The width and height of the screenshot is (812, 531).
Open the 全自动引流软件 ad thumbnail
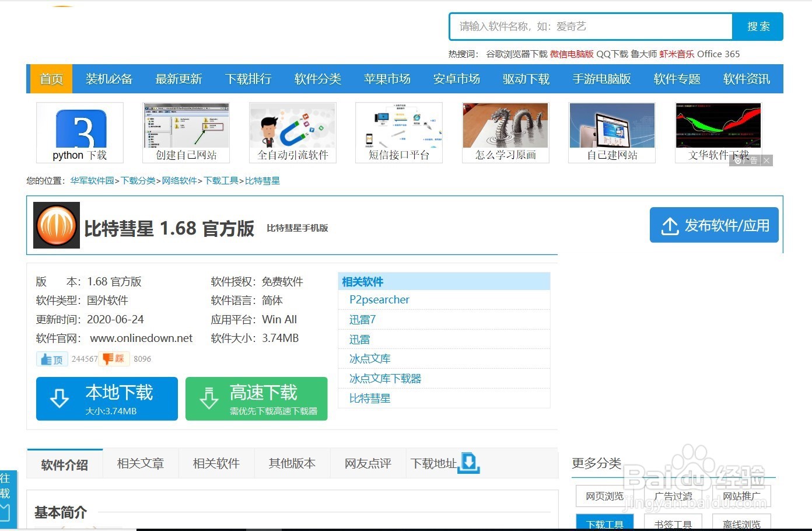pos(293,132)
